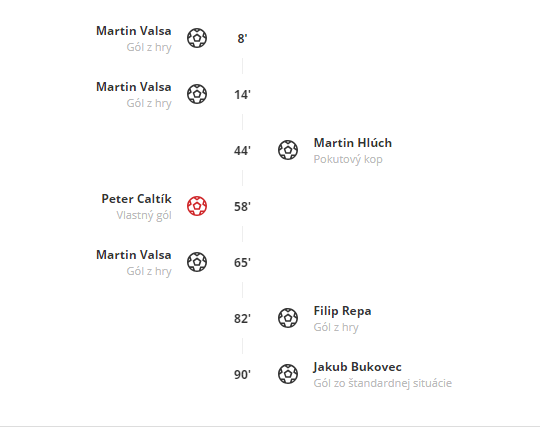Click Jakub Bukovec's goal ball icon
This screenshot has width=540, height=440.
[x=288, y=374]
